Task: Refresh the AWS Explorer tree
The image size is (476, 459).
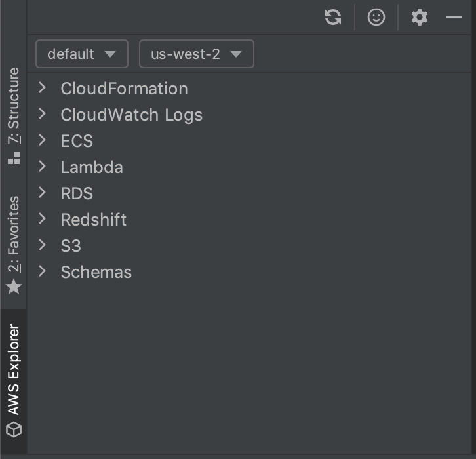Action: 333,17
